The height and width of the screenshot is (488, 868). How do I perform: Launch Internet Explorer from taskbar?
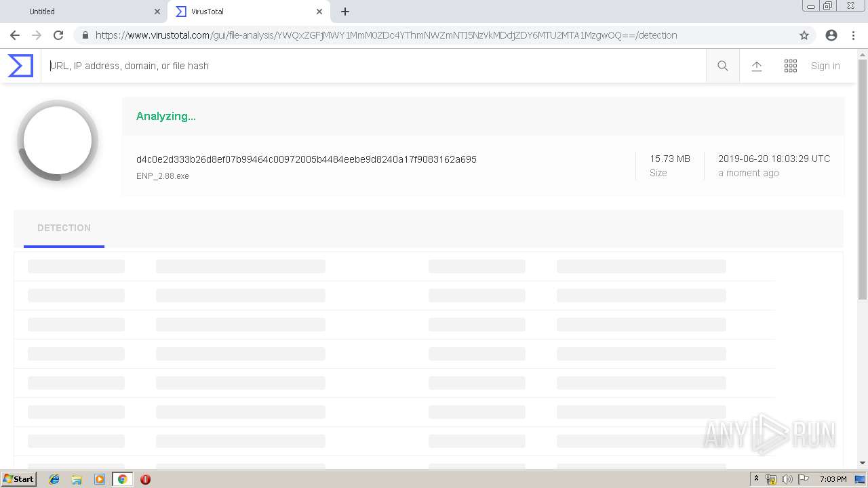54,479
